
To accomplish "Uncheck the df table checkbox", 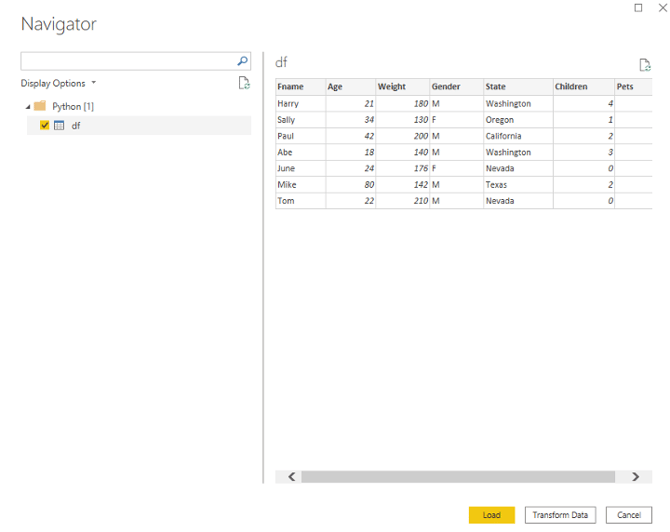I will [x=44, y=125].
